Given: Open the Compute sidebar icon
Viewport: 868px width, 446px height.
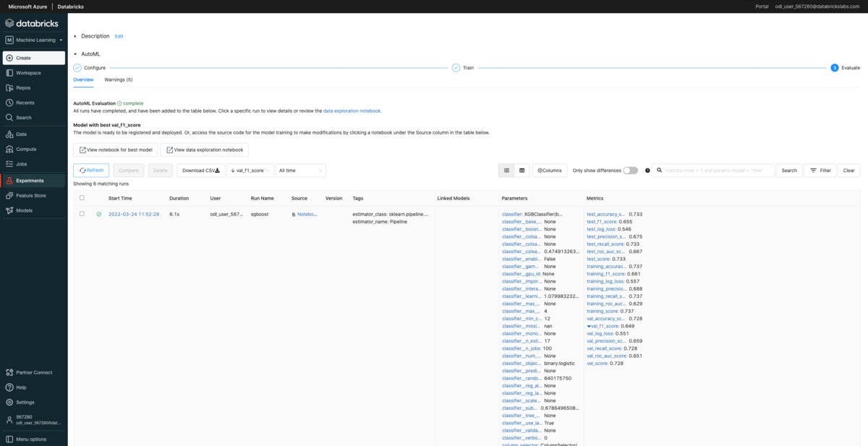Looking at the screenshot, I should coord(9,149).
